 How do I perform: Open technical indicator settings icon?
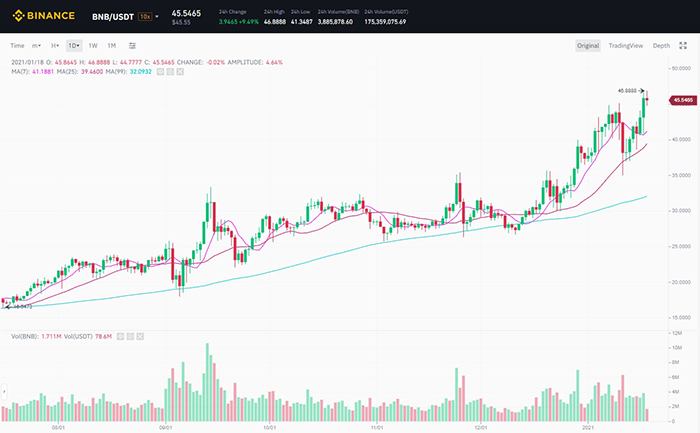pyautogui.click(x=133, y=46)
